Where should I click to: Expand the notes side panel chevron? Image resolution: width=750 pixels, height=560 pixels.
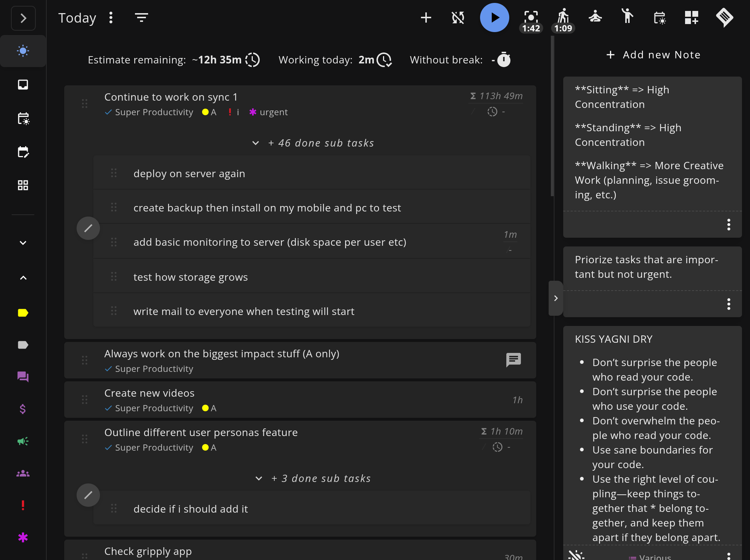pyautogui.click(x=555, y=298)
